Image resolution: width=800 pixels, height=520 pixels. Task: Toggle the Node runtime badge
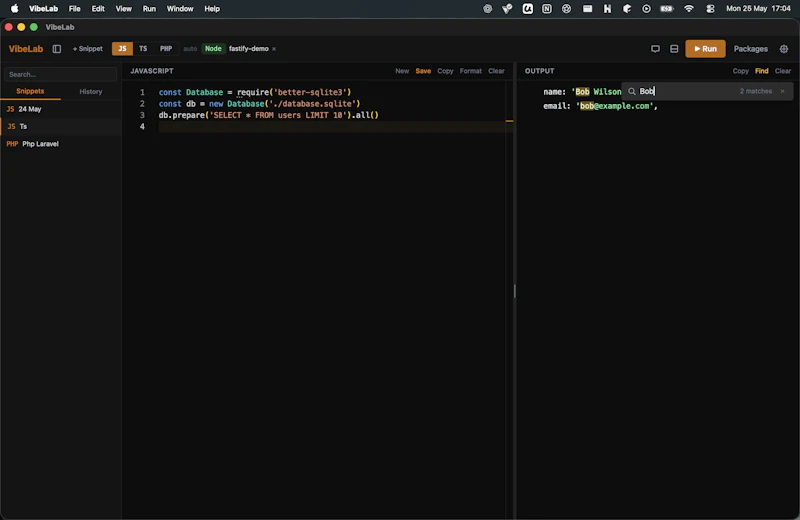(213, 48)
